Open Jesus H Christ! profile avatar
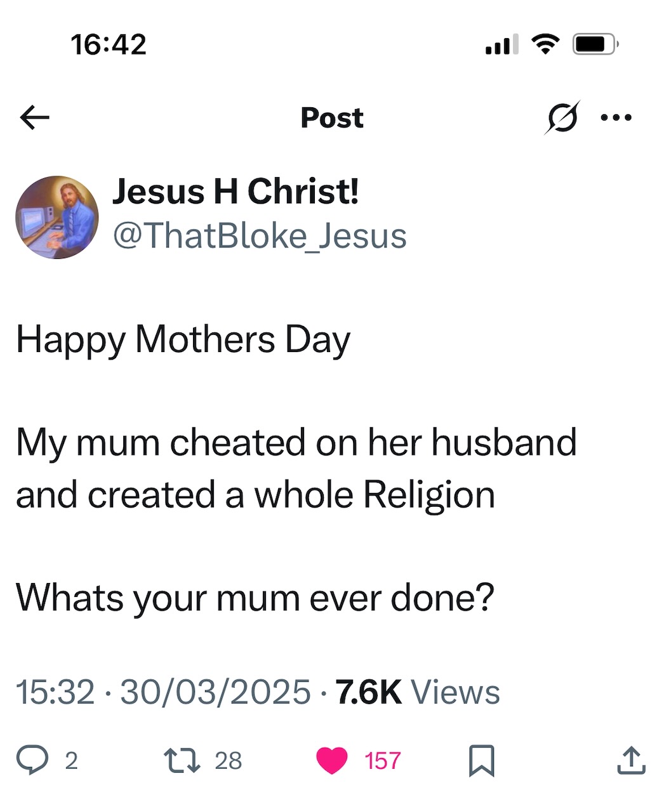Screen dimensions: 664x812 point(57,217)
